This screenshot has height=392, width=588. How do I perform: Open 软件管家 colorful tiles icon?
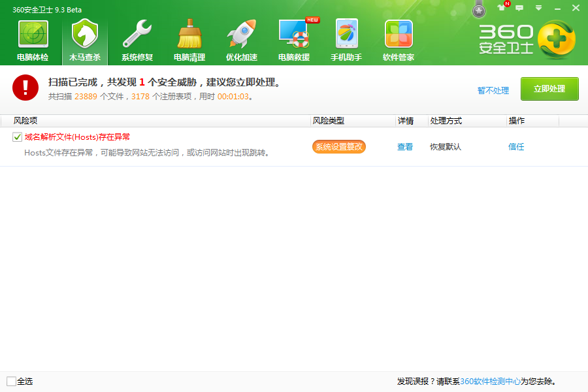tap(399, 34)
